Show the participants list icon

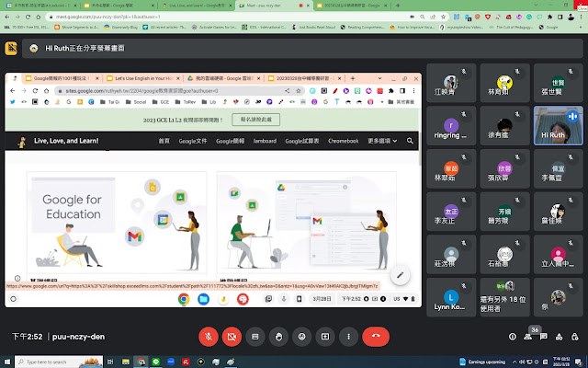point(527,337)
